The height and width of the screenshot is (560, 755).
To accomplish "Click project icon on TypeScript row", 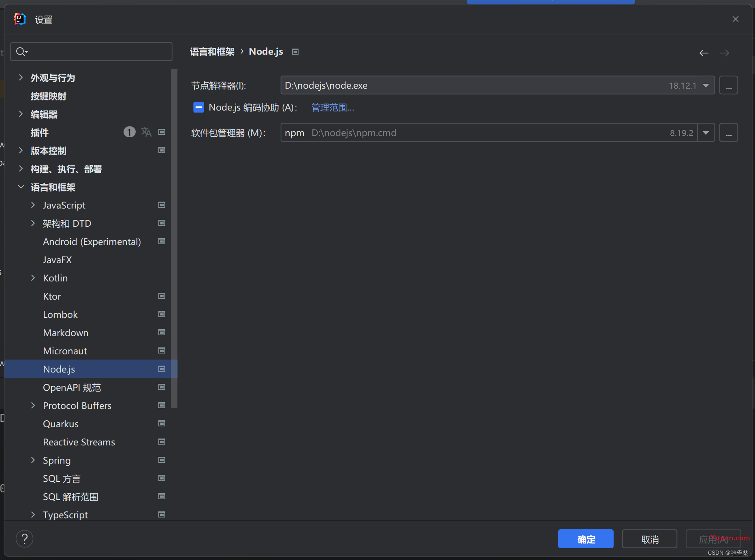I will pos(162,515).
